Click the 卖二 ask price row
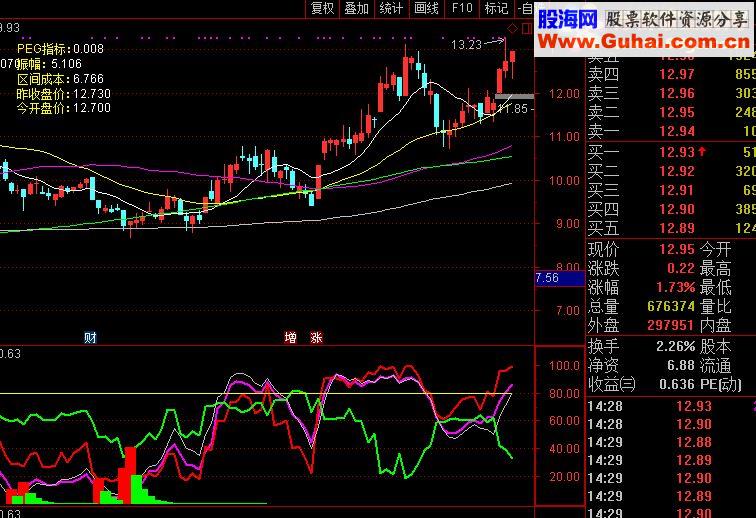Viewport: 756px width, 518px height. [x=671, y=112]
